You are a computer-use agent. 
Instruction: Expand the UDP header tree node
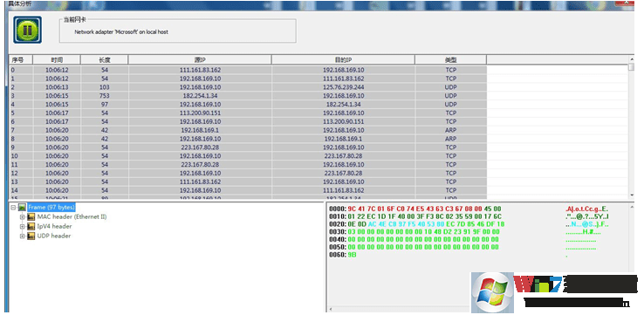click(23, 236)
